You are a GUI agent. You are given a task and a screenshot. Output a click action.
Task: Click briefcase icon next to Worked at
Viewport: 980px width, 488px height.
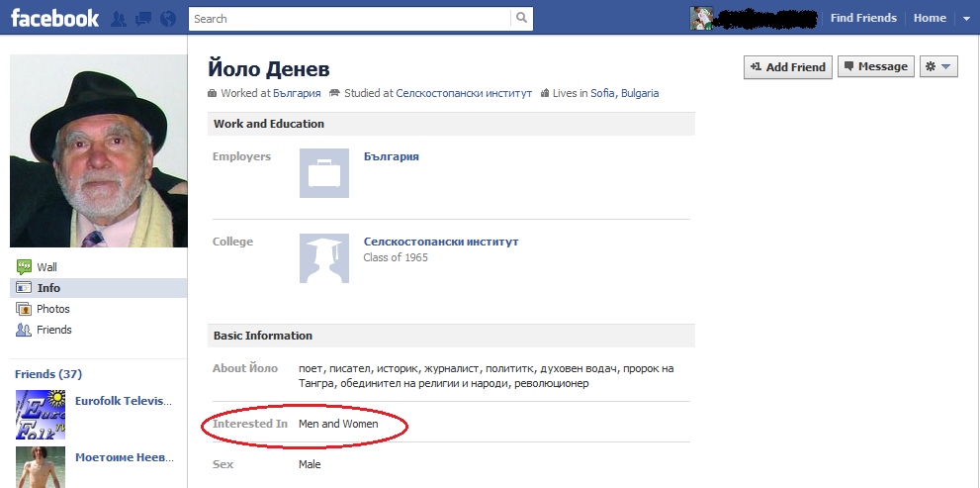pyautogui.click(x=213, y=93)
